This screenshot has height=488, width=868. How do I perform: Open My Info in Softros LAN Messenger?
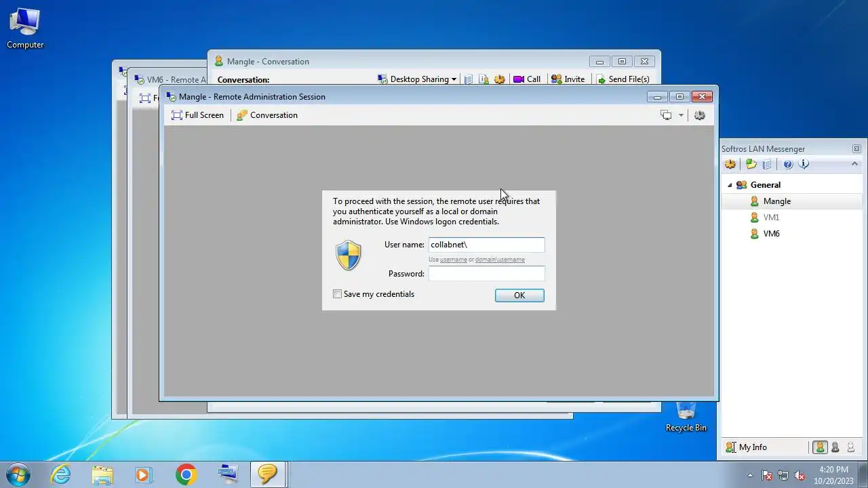(x=746, y=447)
